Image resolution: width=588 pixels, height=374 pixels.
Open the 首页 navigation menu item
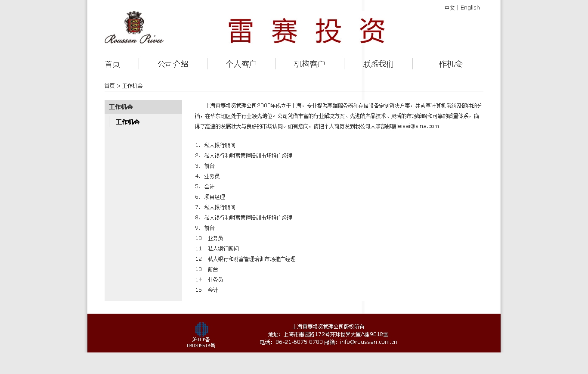tap(112, 64)
